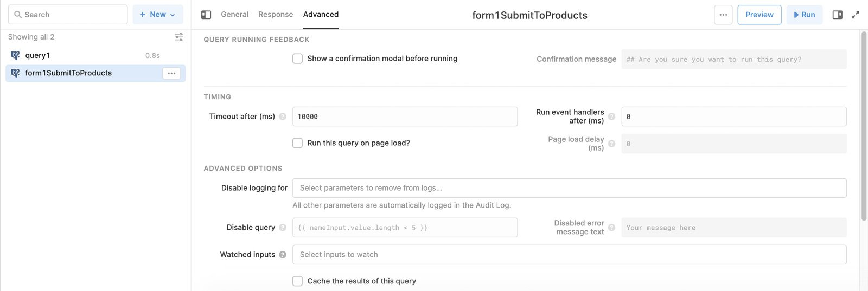Select the Advanced tab

tap(321, 15)
